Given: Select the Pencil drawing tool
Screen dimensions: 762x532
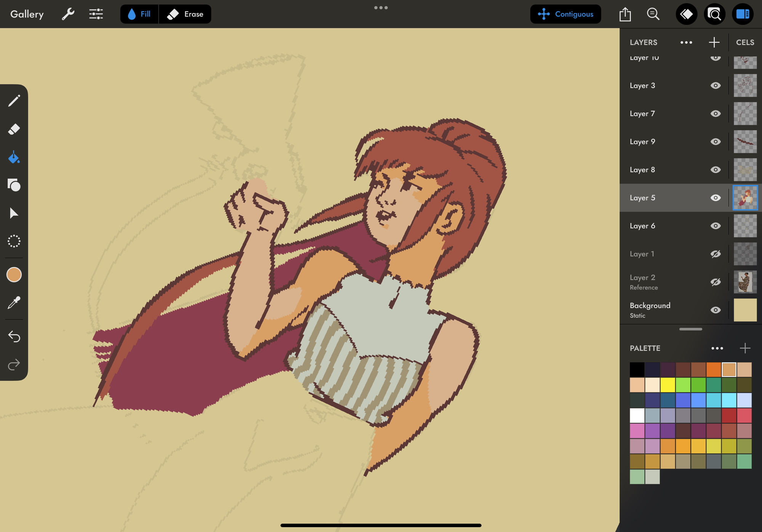Looking at the screenshot, I should pos(14,101).
